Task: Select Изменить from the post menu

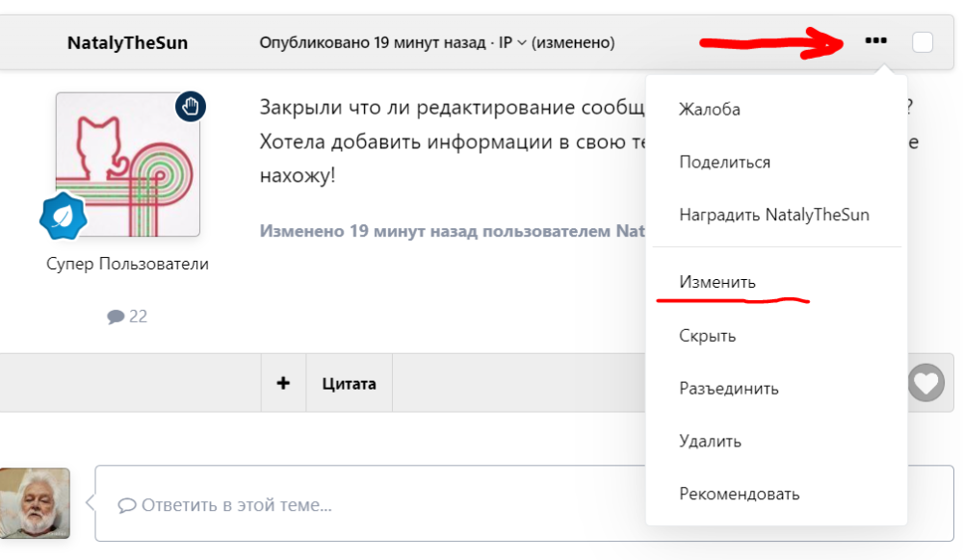Action: (717, 283)
